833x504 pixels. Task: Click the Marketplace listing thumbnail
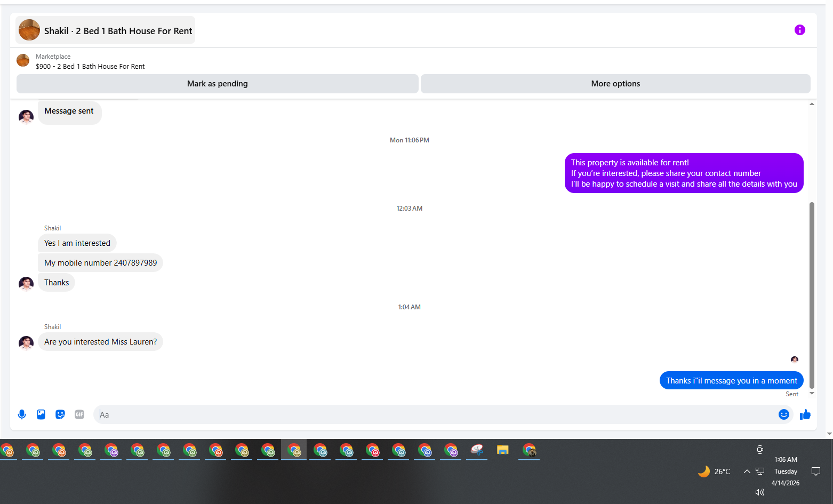(23, 60)
